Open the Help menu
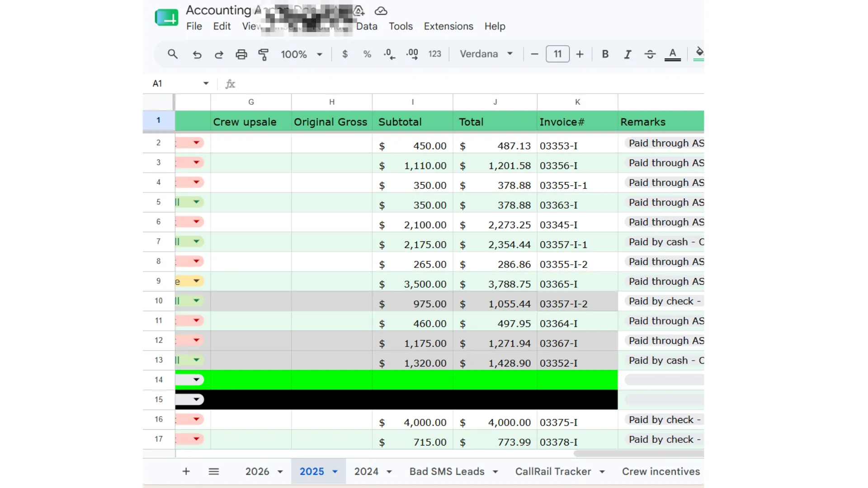 495,26
